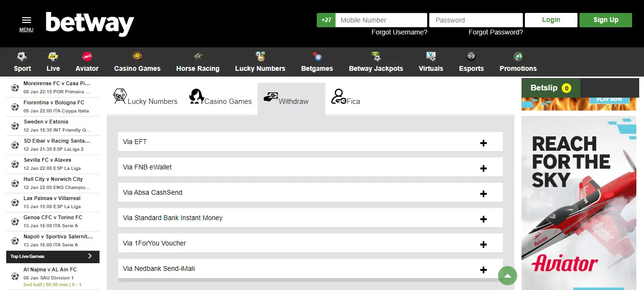The image size is (644, 290).
Task: Click the green Sign Up button
Action: click(x=605, y=20)
